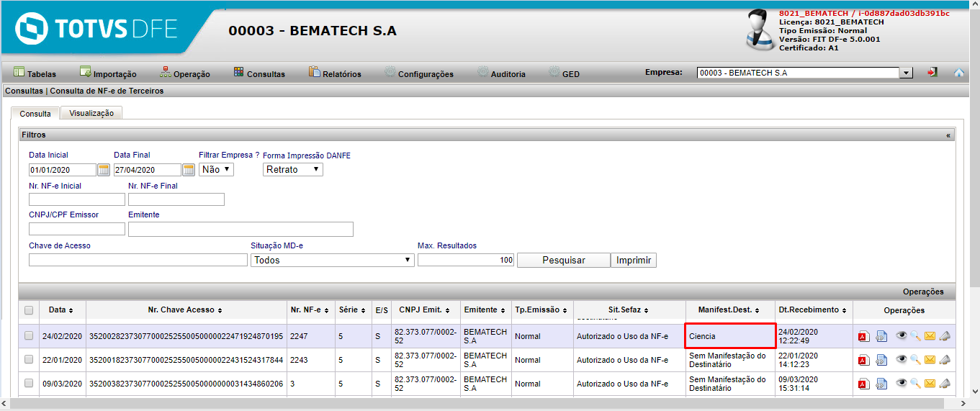Sort table by Data column
Screen dimensions: 980x411
[x=61, y=310]
